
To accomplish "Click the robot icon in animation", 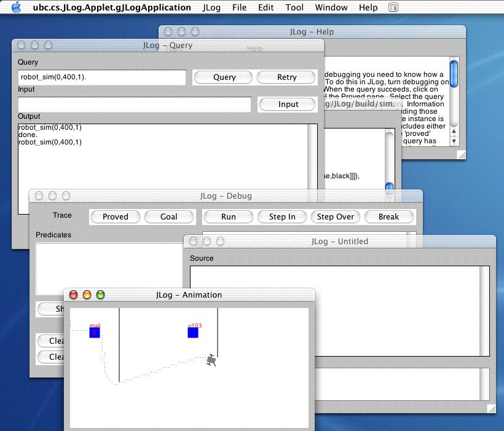I will point(212,361).
